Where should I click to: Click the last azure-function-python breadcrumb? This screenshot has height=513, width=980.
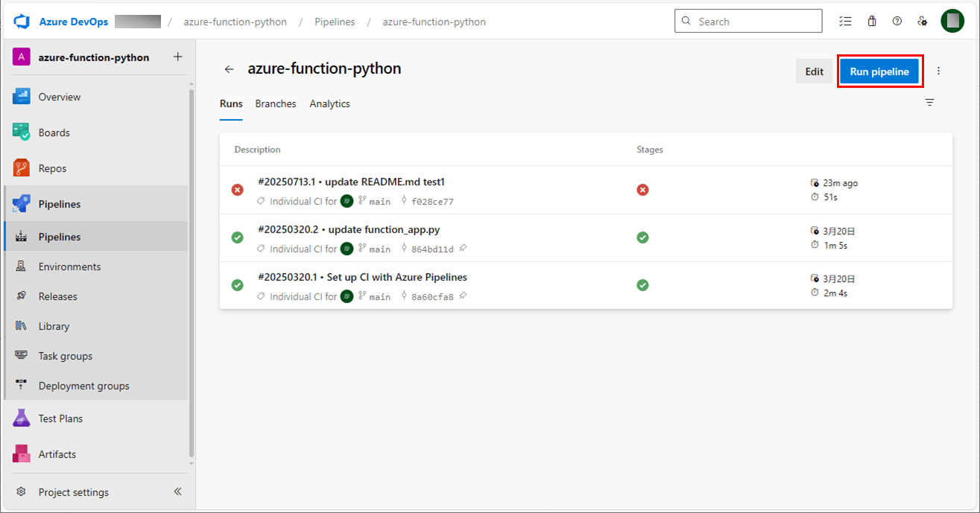point(434,22)
